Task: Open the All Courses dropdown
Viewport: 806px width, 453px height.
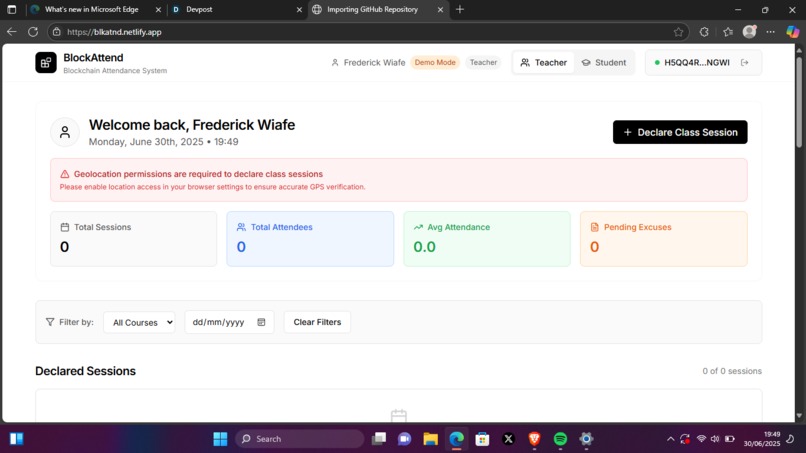Action: 139,322
